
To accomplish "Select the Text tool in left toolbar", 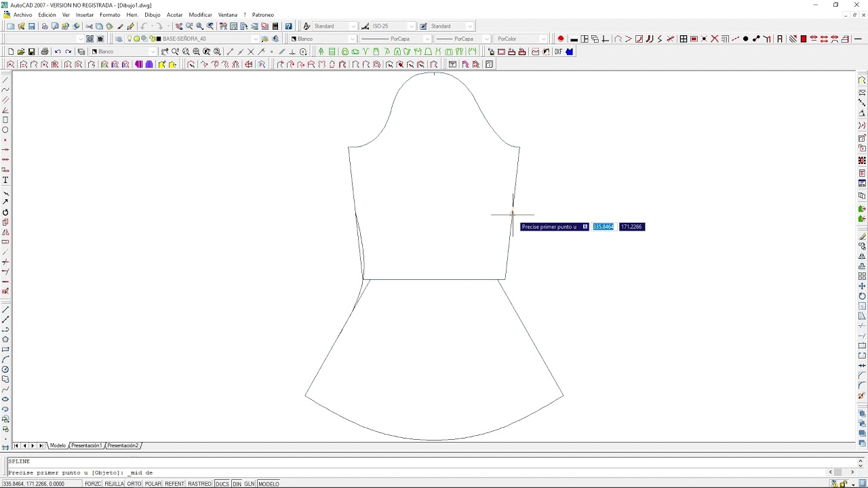I will click(x=5, y=180).
